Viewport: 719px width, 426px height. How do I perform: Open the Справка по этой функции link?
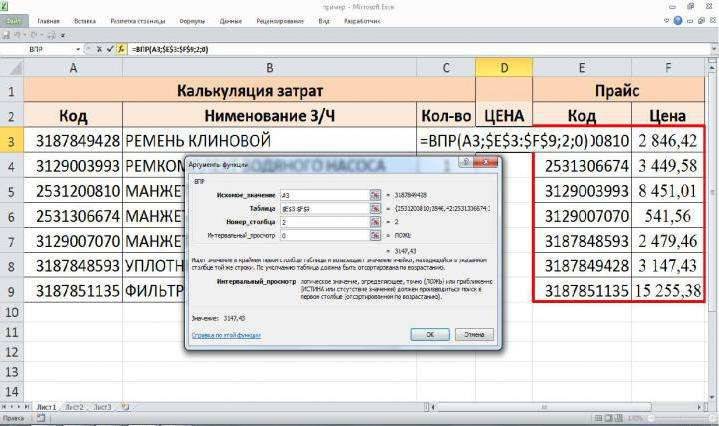point(225,335)
